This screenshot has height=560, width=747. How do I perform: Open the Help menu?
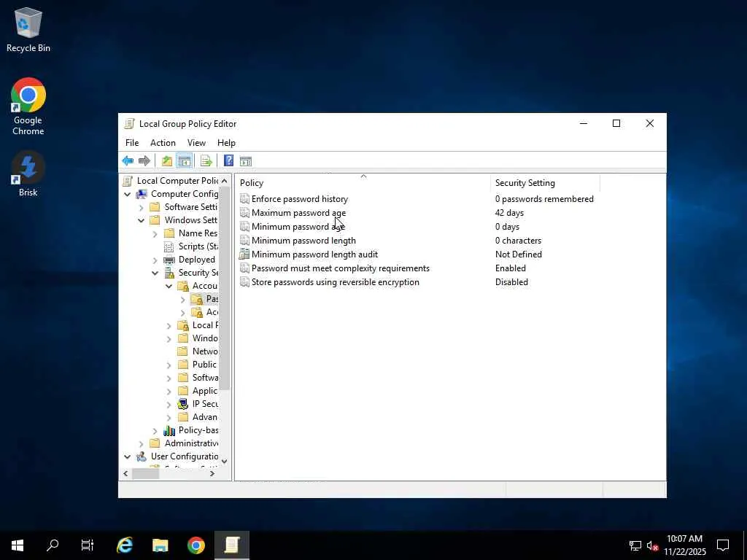tap(226, 143)
